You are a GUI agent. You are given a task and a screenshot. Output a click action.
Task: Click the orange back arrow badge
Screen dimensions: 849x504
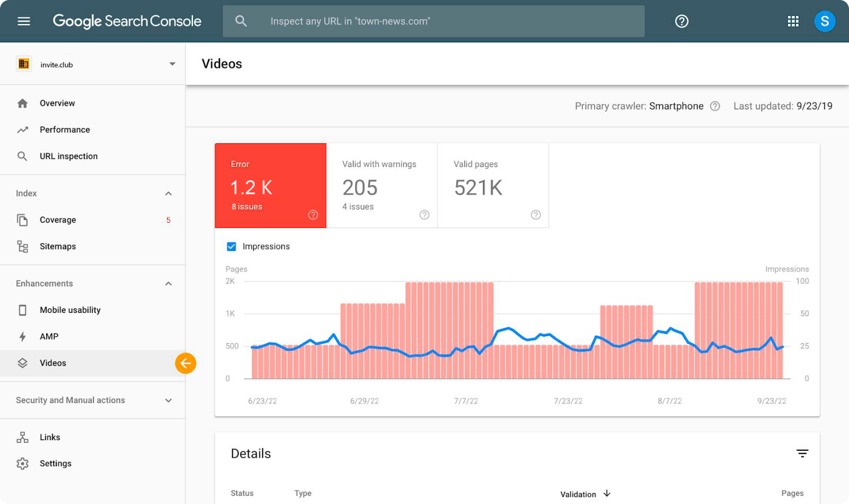point(186,363)
